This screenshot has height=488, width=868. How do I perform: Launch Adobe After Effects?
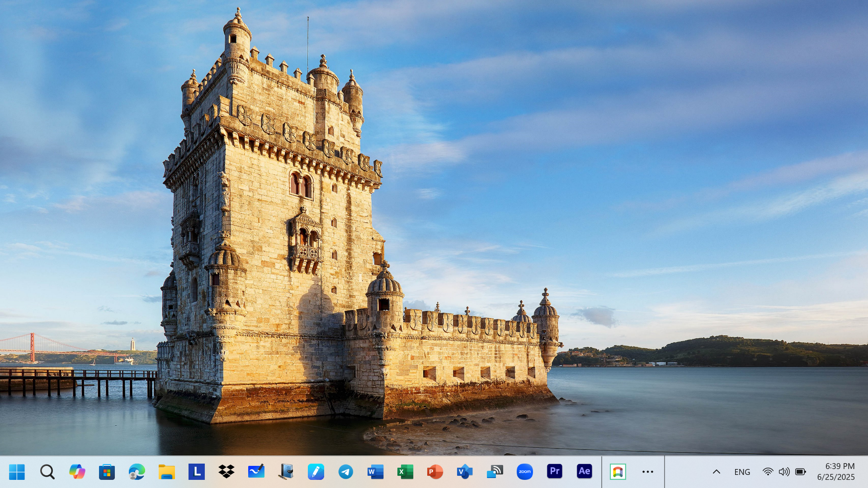click(x=584, y=472)
